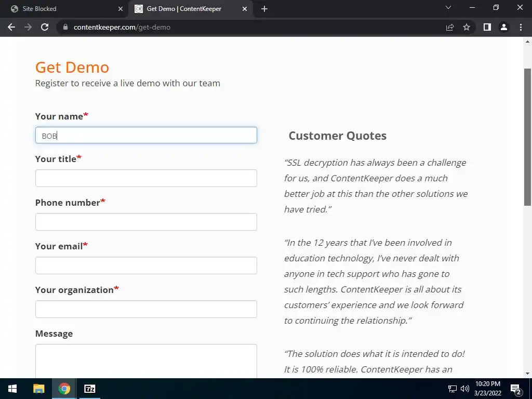Click the scrollbar down arrow
Viewport: 532px width, 399px height.
527,374
